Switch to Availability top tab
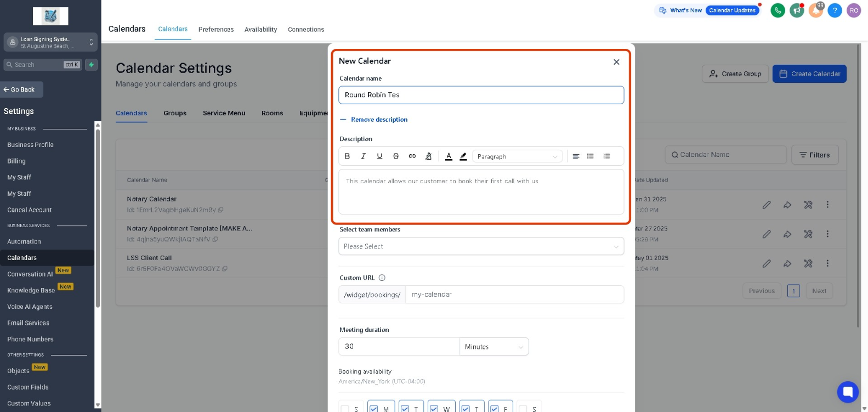 pyautogui.click(x=260, y=30)
